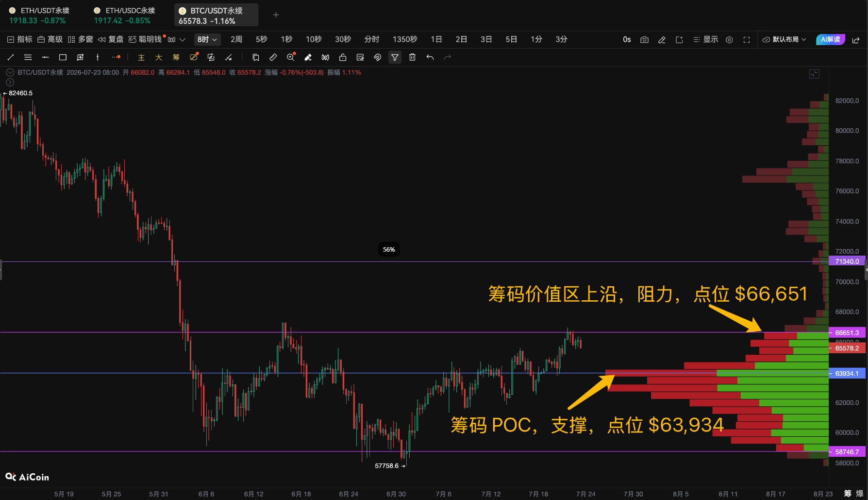The height and width of the screenshot is (500, 868).
Task: Open drawing tool with red dot badge
Action: [x=194, y=57]
